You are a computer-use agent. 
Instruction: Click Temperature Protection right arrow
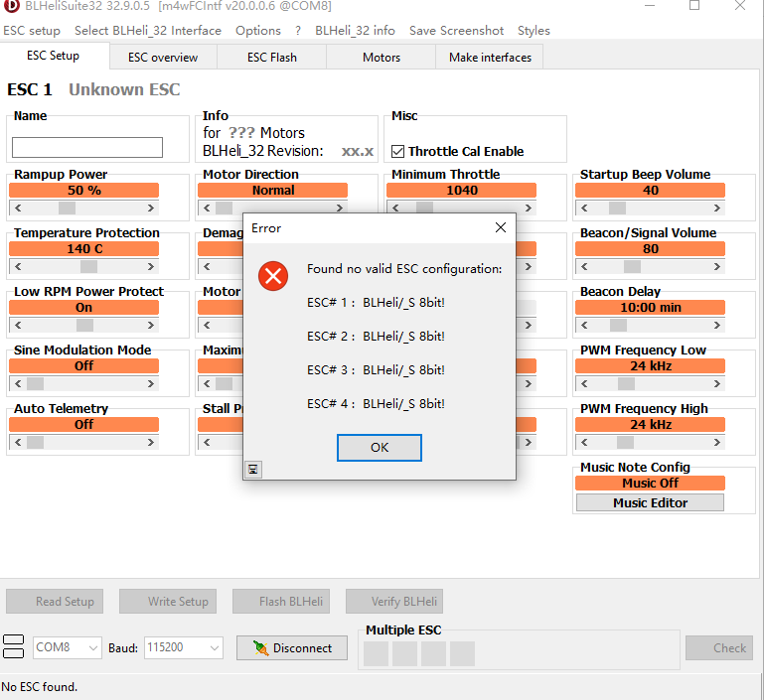click(151, 266)
